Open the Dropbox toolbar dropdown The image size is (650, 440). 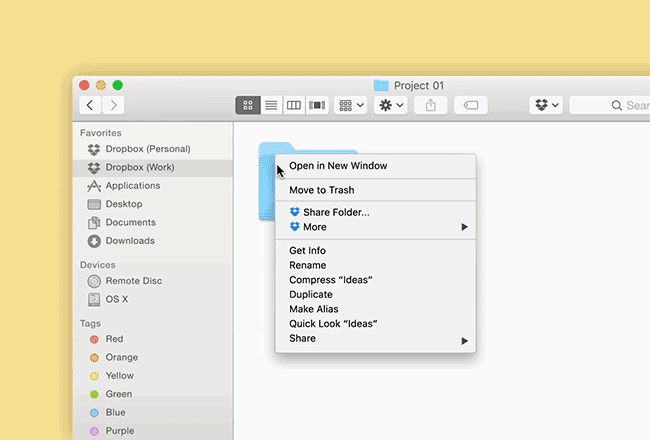point(547,105)
